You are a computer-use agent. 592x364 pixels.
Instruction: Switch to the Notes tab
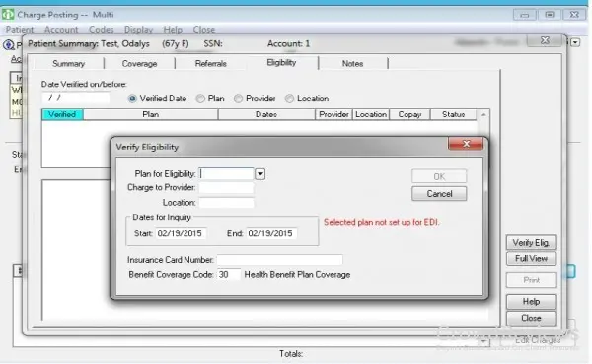(352, 63)
